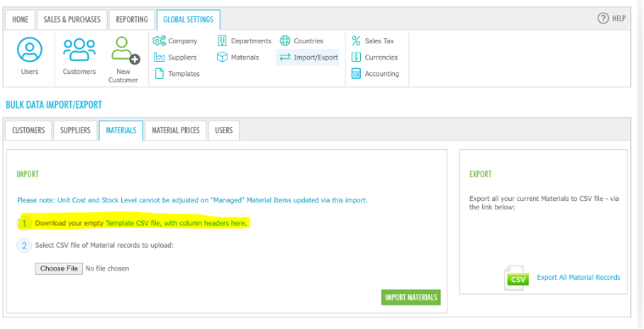Open Company settings gear icon

tap(159, 41)
